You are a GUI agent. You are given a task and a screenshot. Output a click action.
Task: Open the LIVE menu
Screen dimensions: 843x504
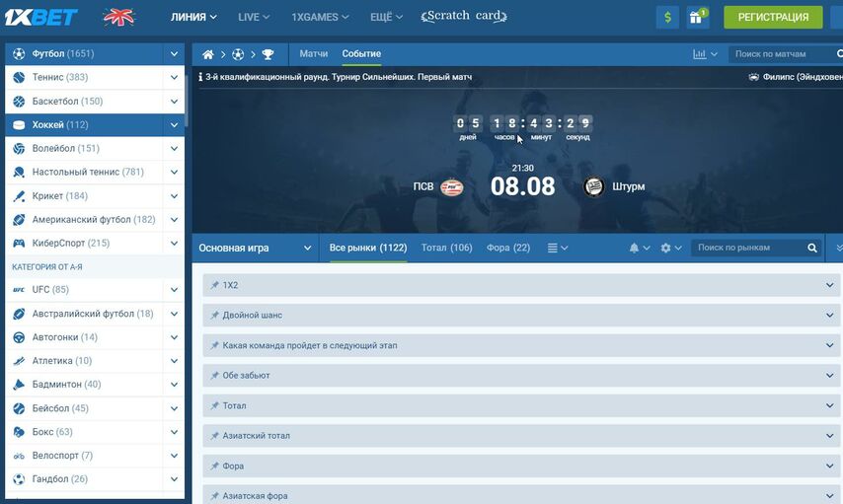tap(254, 17)
